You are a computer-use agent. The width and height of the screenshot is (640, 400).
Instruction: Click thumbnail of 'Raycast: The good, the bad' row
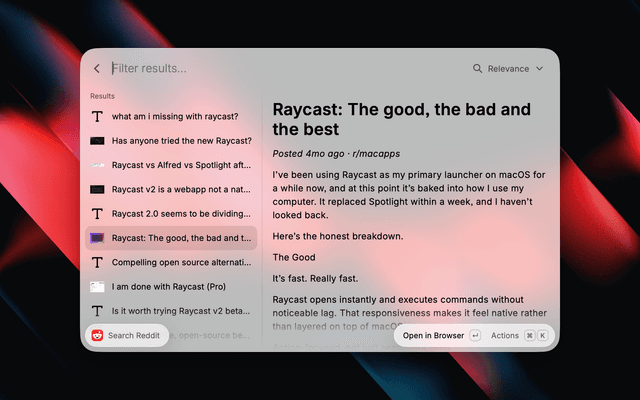click(x=97, y=238)
